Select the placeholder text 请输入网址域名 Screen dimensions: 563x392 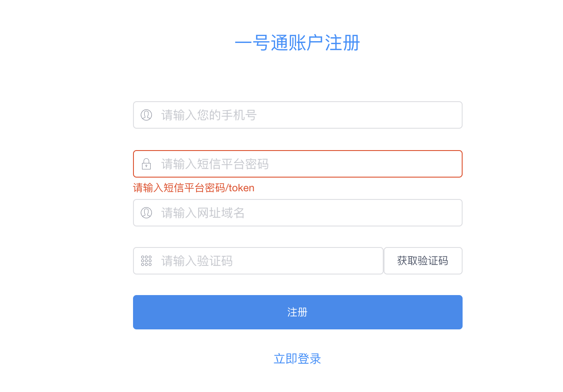[x=203, y=213]
